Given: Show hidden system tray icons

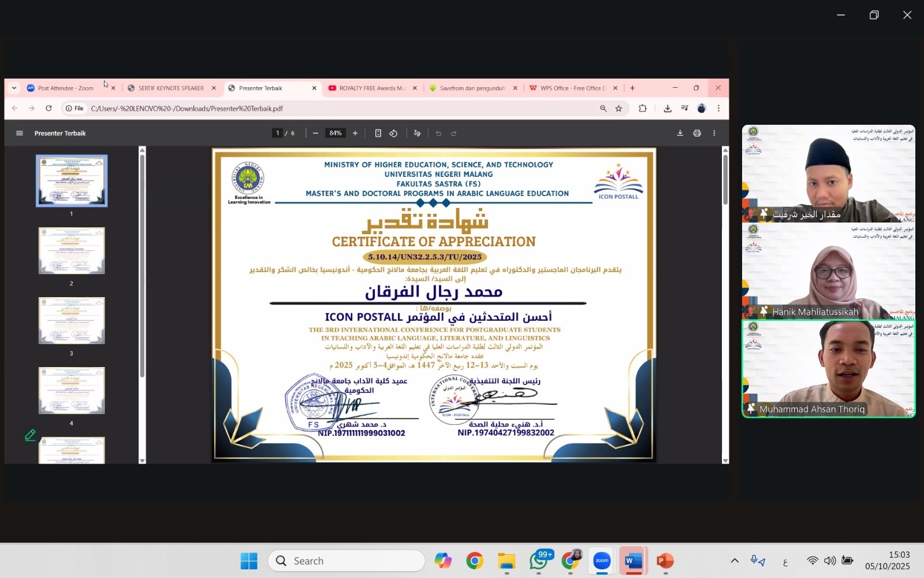Looking at the screenshot, I should point(735,561).
